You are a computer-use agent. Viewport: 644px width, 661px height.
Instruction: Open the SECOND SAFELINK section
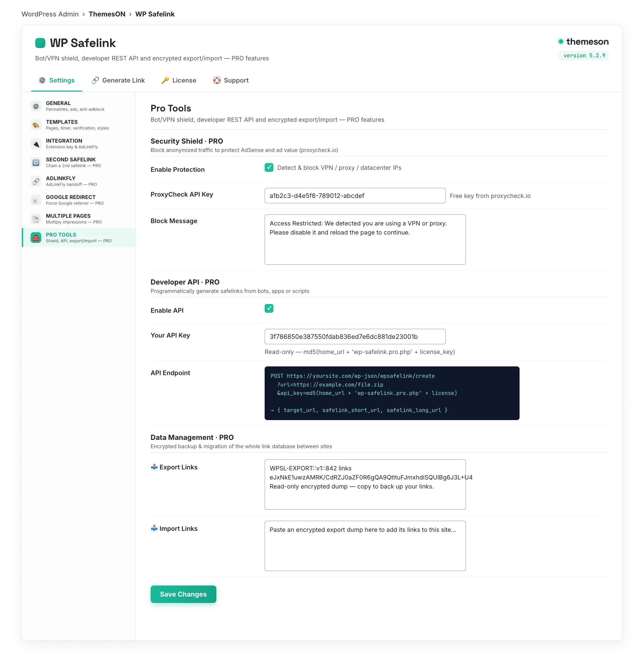[79, 162]
